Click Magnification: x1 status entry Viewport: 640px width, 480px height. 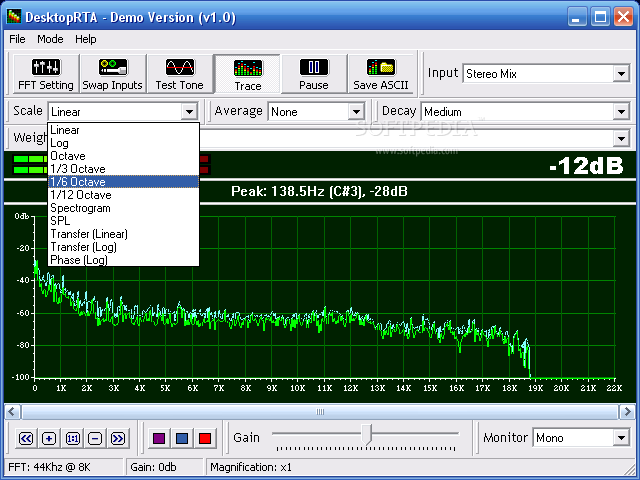pyautogui.click(x=251, y=467)
